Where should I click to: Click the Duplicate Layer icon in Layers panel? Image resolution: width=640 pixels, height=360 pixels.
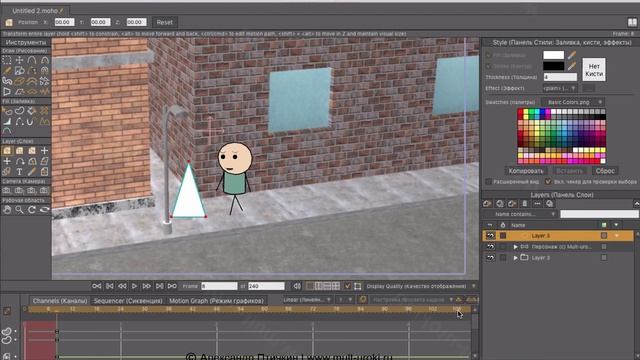coord(500,203)
